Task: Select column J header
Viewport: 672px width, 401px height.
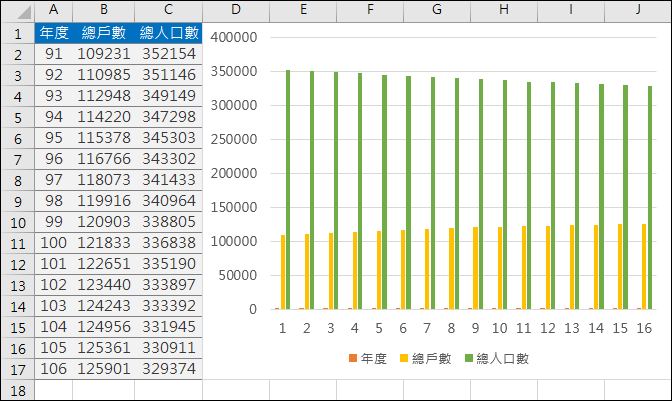Action: point(638,11)
